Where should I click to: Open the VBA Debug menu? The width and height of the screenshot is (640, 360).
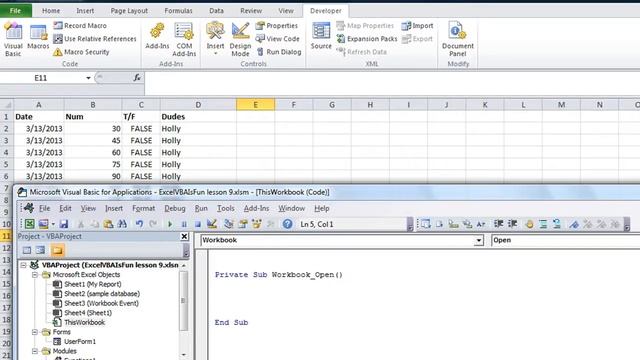(x=175, y=208)
